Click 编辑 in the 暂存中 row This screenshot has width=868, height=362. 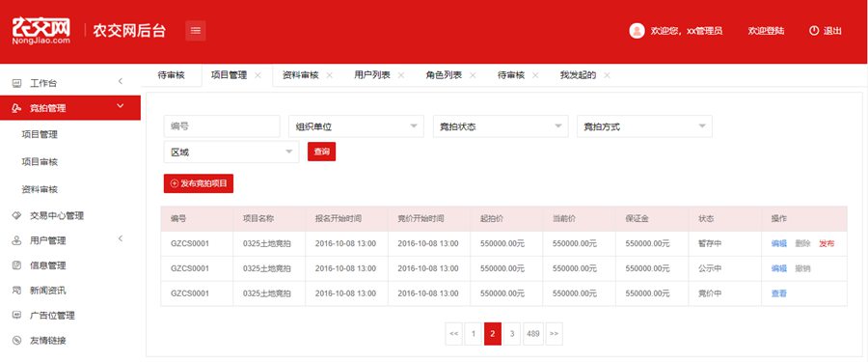pos(779,243)
